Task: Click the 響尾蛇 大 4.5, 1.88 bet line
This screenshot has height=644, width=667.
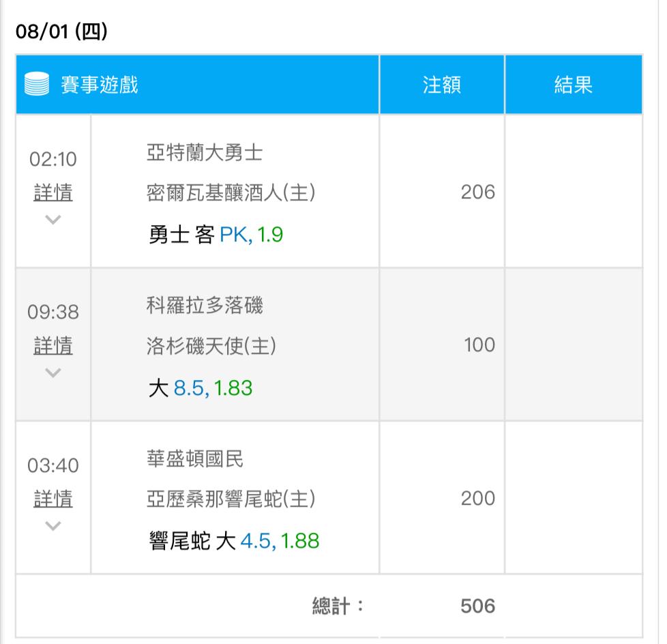Action: (234, 541)
